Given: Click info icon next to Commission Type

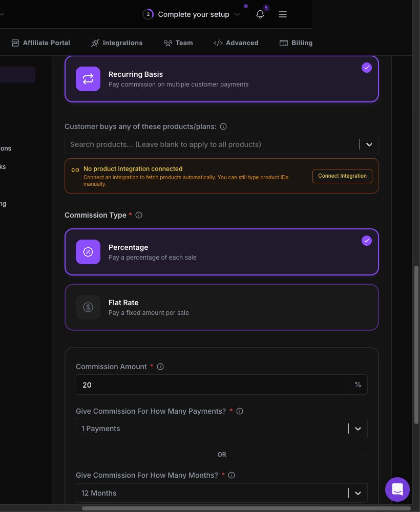Looking at the screenshot, I should click(139, 215).
